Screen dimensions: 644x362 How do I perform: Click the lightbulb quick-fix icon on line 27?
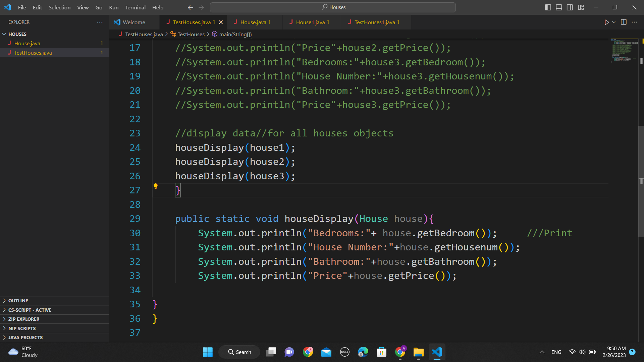pos(155,186)
